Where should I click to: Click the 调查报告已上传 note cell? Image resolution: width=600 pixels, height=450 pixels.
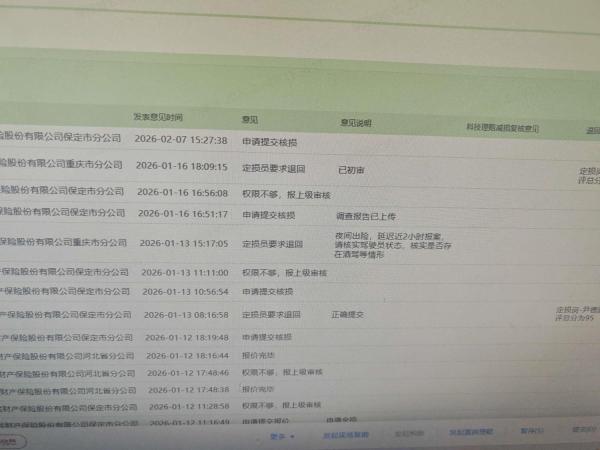pos(366,216)
